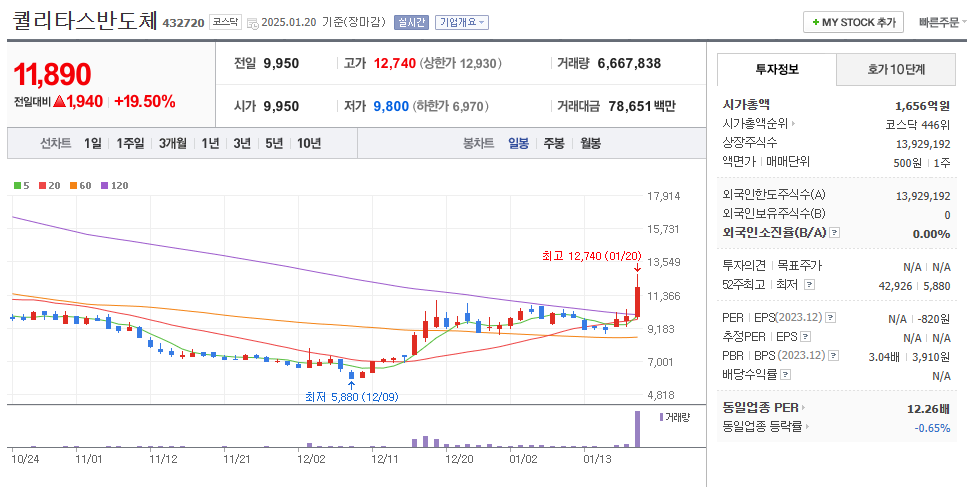Click the 실시간 badge
Viewport: 973px width, 487px height.
[x=411, y=22]
